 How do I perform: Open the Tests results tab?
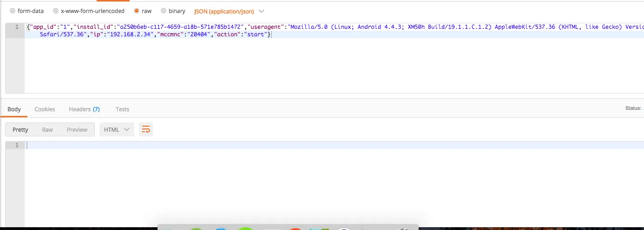point(122,109)
